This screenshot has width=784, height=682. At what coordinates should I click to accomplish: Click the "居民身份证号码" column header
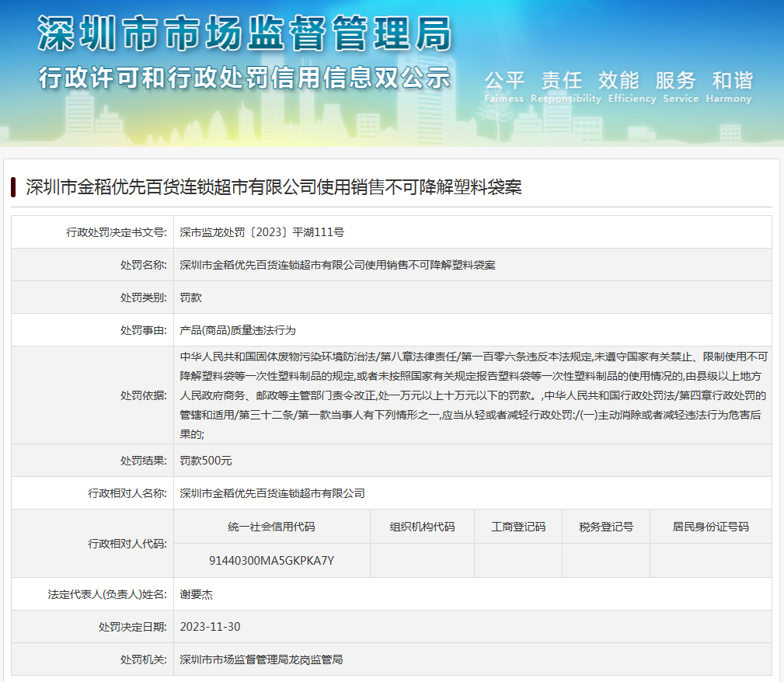click(x=711, y=527)
